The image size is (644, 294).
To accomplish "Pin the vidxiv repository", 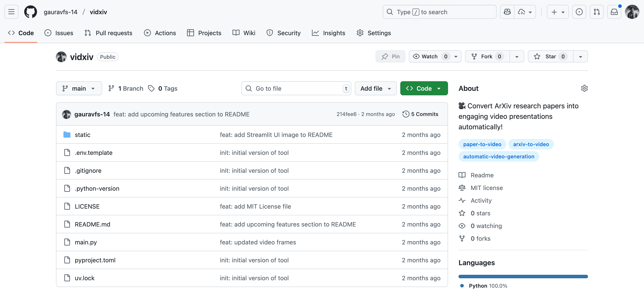I will coord(390,56).
